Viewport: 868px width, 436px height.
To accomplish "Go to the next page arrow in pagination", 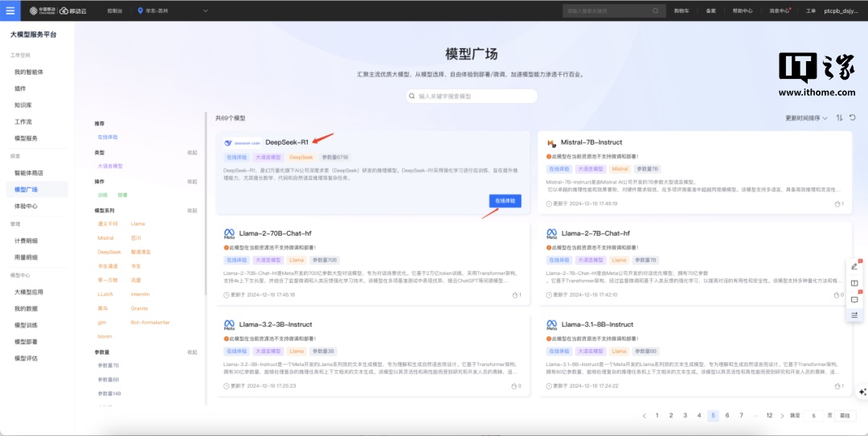I will pos(782,416).
